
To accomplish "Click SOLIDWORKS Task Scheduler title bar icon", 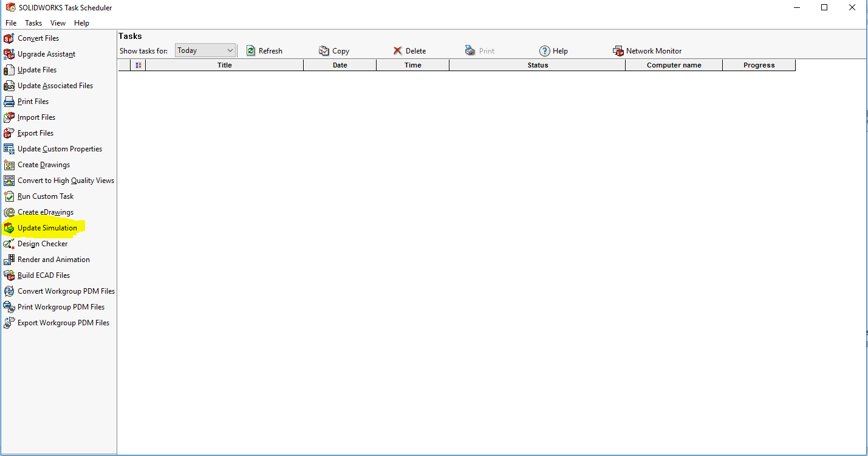I will (10, 7).
